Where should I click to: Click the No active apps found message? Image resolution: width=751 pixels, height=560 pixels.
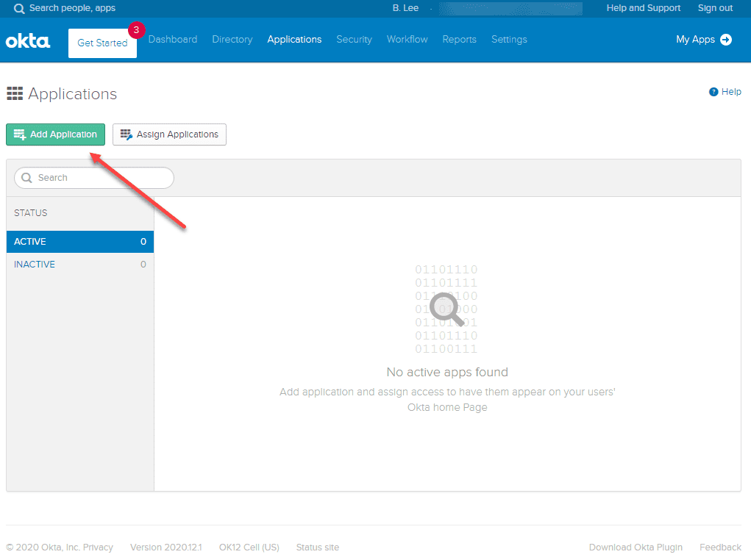(x=447, y=373)
